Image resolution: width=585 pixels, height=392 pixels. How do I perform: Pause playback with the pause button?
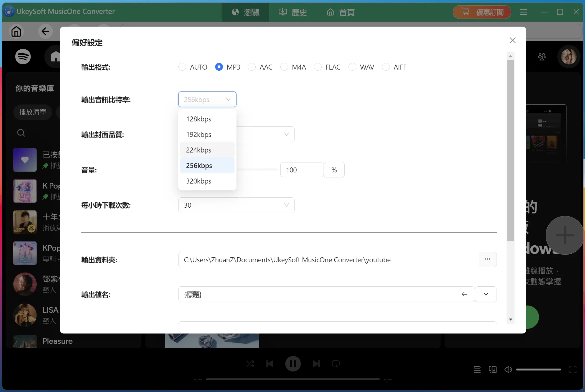click(x=293, y=363)
